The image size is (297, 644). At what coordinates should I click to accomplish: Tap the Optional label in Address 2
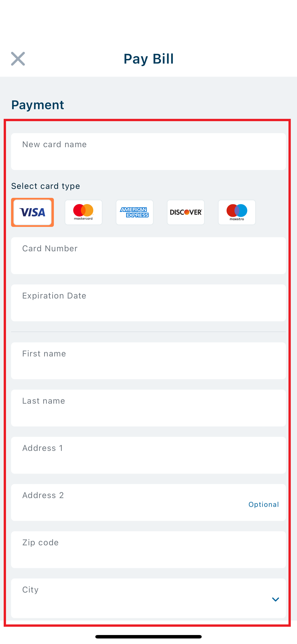[263, 504]
